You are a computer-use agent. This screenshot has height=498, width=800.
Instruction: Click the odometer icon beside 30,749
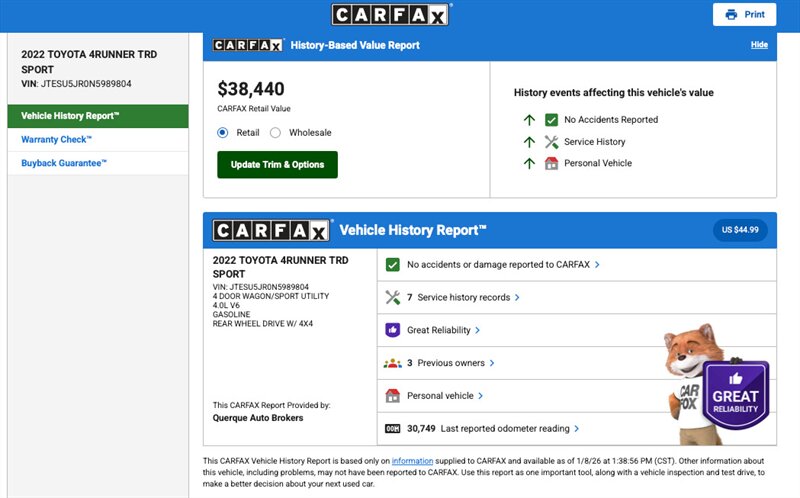(392, 429)
